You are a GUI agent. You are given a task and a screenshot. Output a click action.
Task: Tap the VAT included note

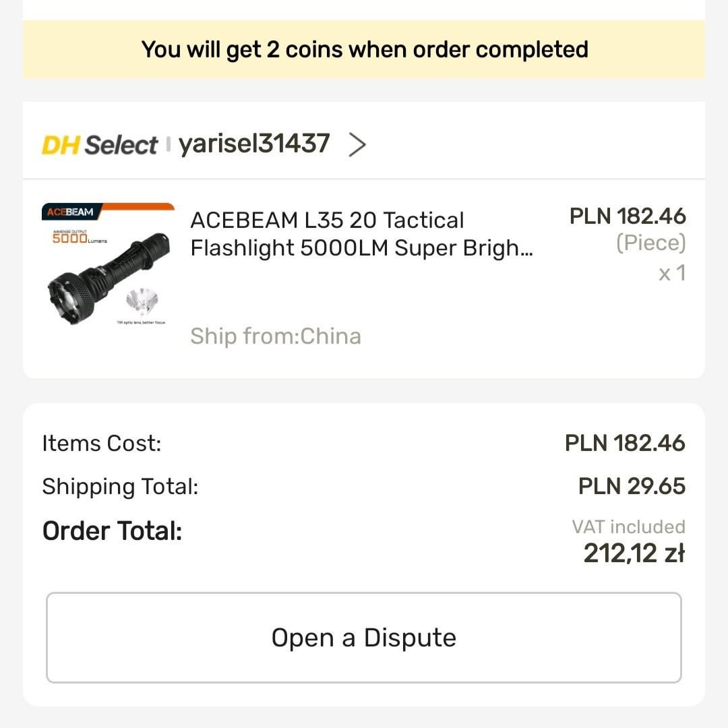point(628,526)
